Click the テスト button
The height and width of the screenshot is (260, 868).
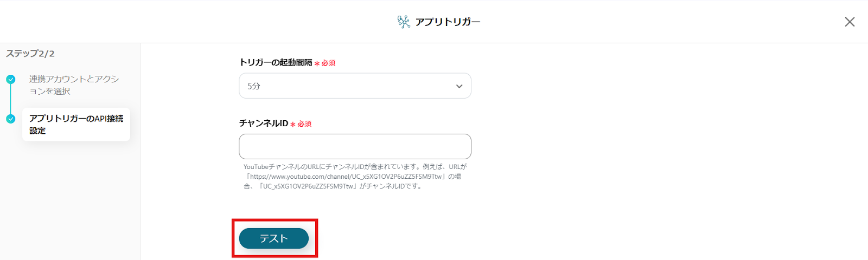click(273, 238)
